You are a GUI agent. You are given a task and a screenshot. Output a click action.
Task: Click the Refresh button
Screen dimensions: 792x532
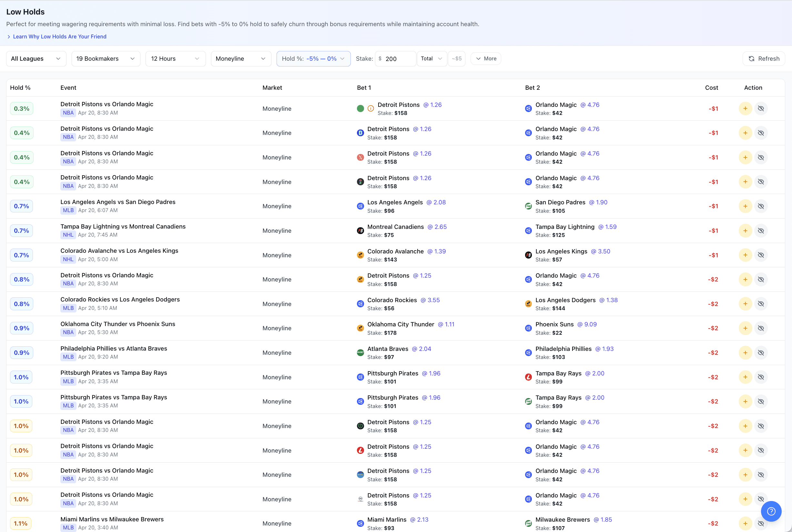click(x=763, y=59)
